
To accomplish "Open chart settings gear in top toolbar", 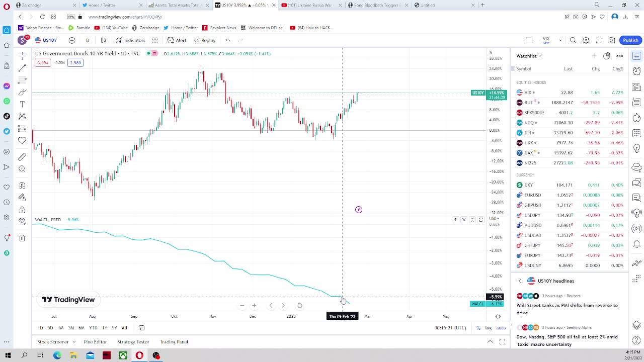I will (586, 40).
